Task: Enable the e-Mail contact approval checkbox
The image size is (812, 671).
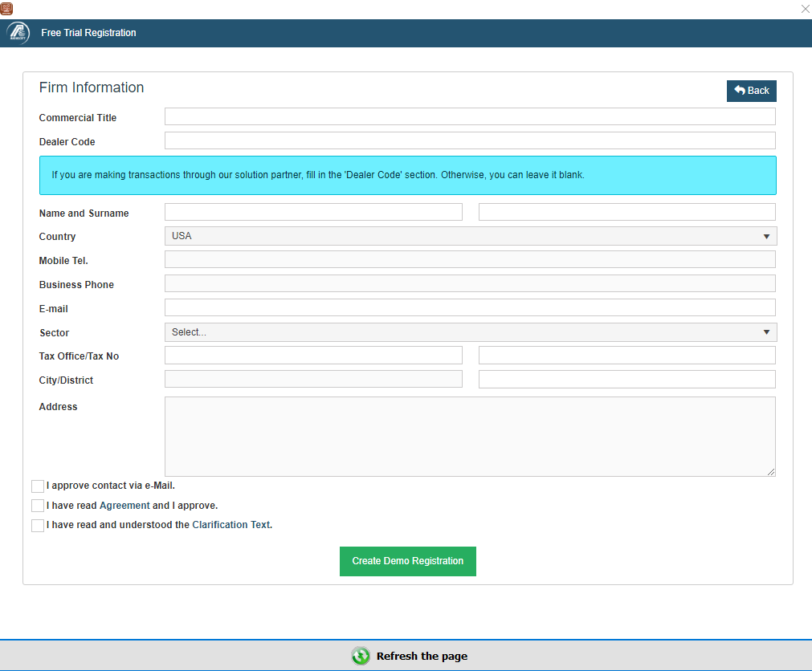Action: tap(38, 486)
